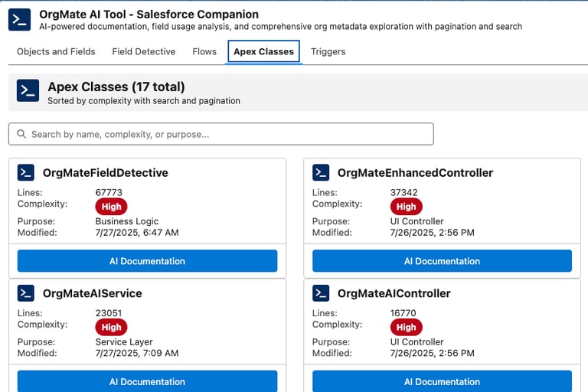Click the magnifier icon in search box
The height and width of the screenshot is (392, 588).
pyautogui.click(x=21, y=134)
